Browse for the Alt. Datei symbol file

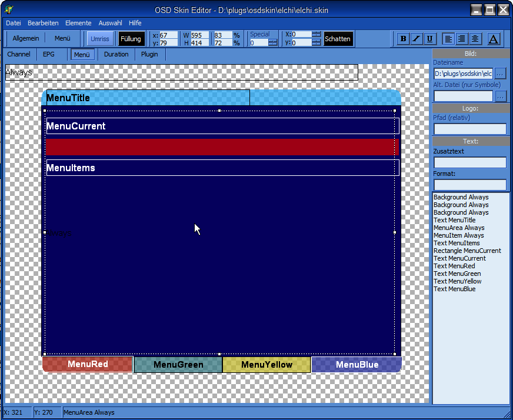tap(500, 96)
